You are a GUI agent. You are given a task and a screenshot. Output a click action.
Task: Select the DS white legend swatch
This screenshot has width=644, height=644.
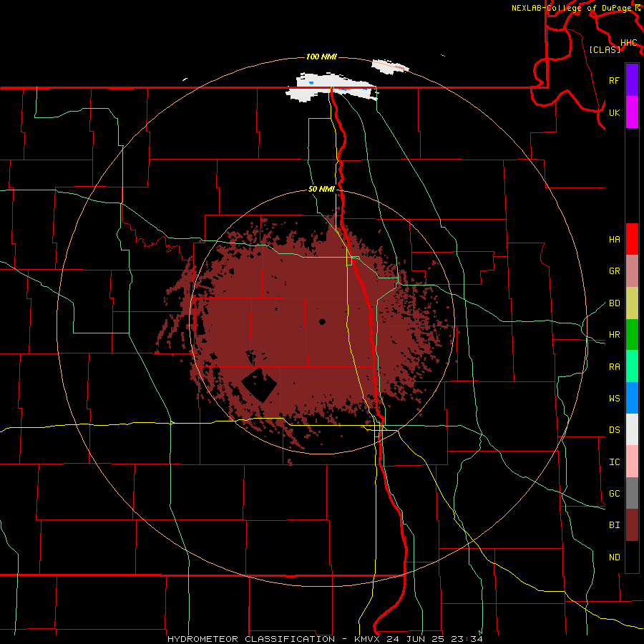pos(632,429)
